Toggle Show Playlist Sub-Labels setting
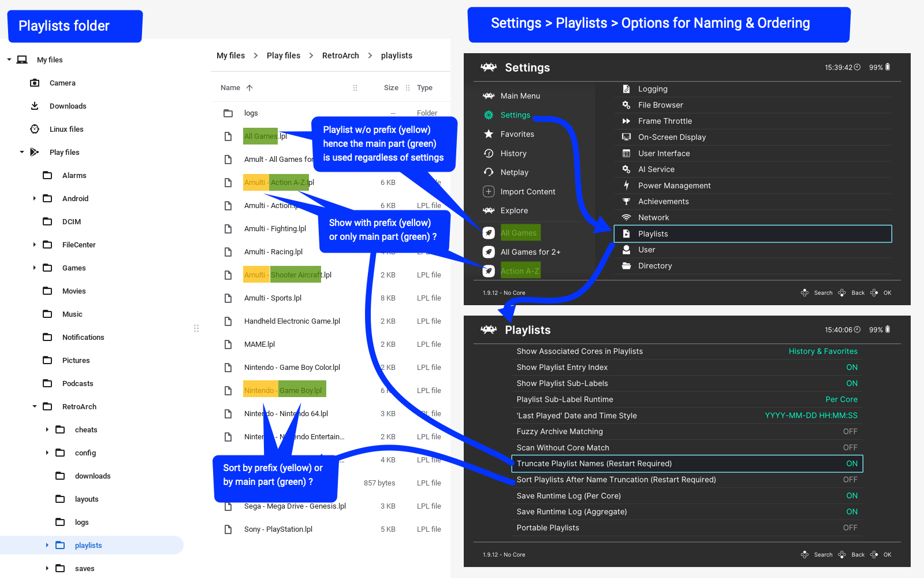This screenshot has height=578, width=924. click(x=687, y=383)
